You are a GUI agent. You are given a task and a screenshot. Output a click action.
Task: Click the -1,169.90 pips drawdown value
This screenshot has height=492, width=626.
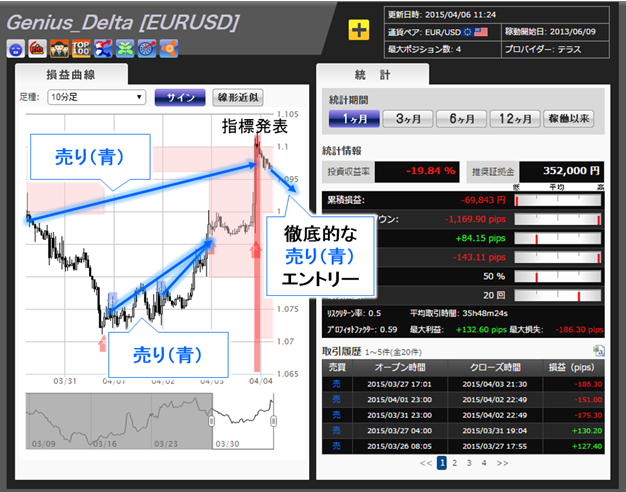point(475,219)
